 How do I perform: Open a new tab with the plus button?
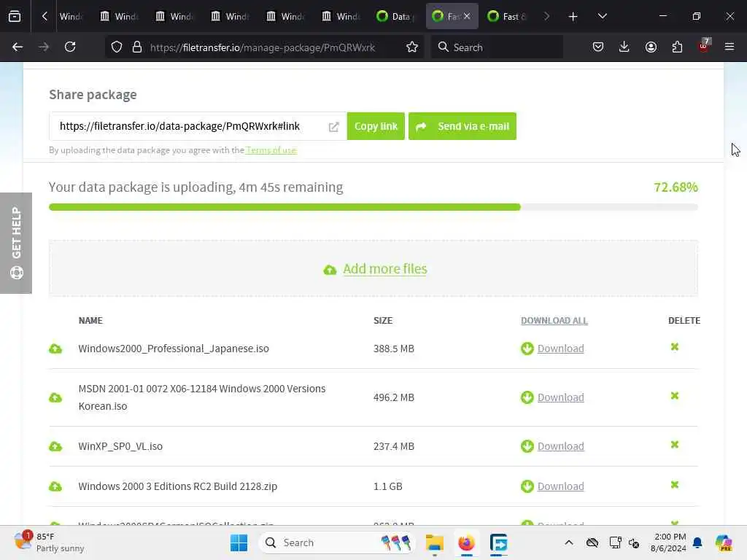click(573, 17)
